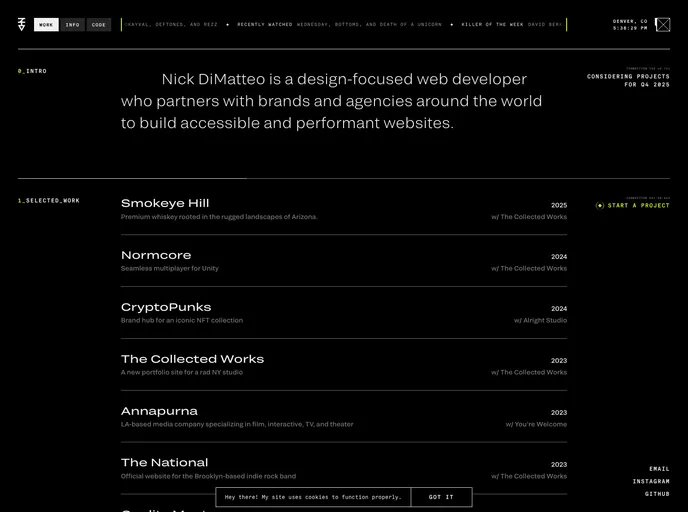Click the Considering Projects for Q4 2025 notice
Viewport: 688px width, 512px height.
pos(628,80)
